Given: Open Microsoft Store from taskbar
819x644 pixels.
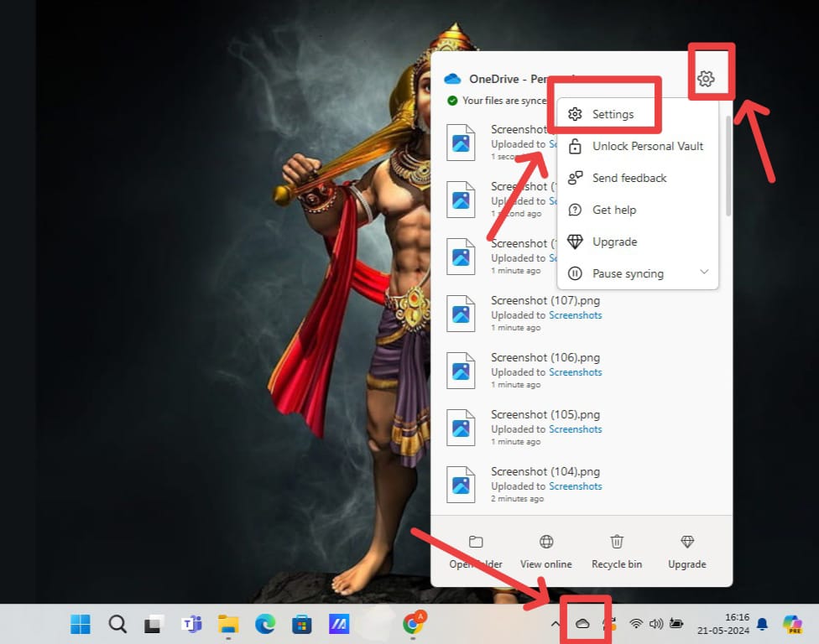Looking at the screenshot, I should click(302, 624).
